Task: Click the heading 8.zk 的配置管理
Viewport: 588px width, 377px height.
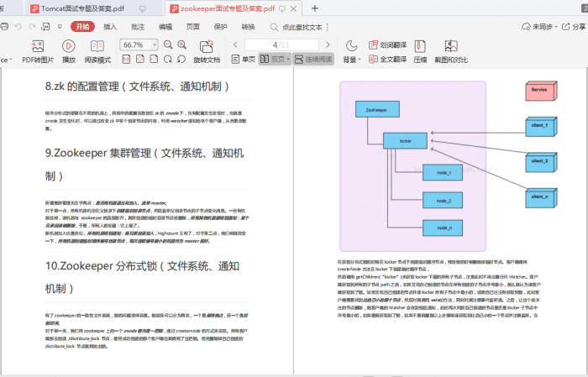Action: 137,86
